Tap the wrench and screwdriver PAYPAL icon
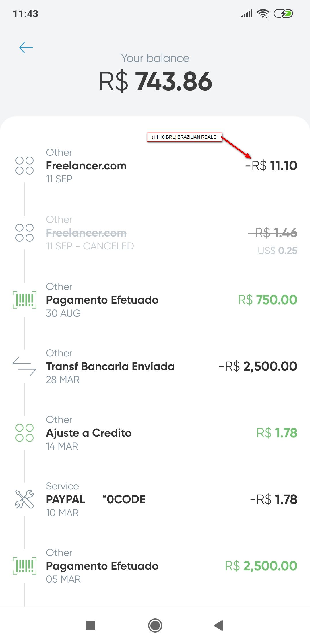The height and width of the screenshot is (644, 310). (24, 499)
